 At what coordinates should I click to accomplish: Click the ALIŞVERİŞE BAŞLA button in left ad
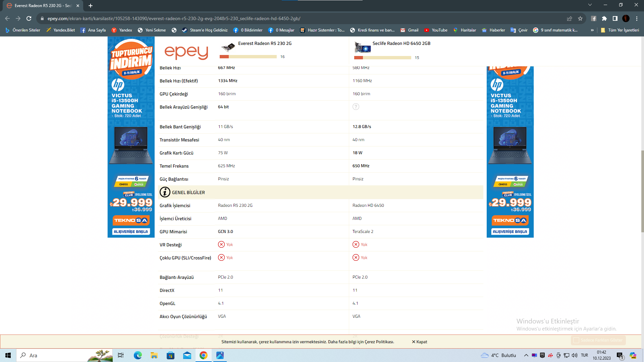131,232
